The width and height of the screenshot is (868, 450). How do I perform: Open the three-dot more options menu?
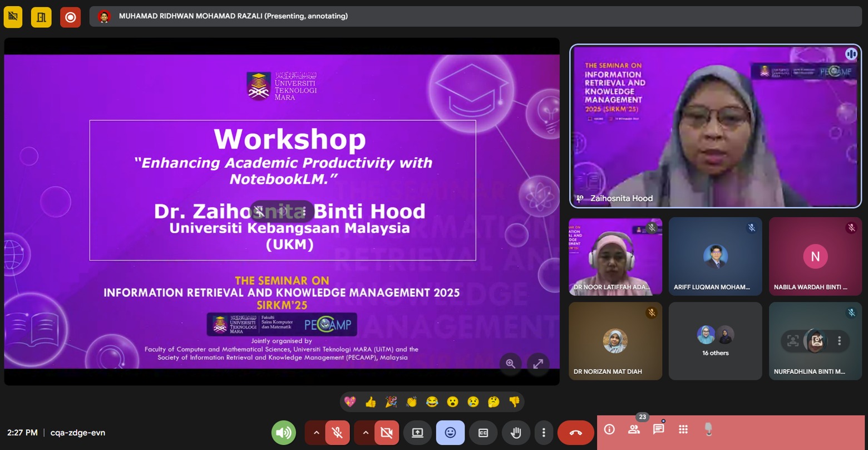(544, 433)
